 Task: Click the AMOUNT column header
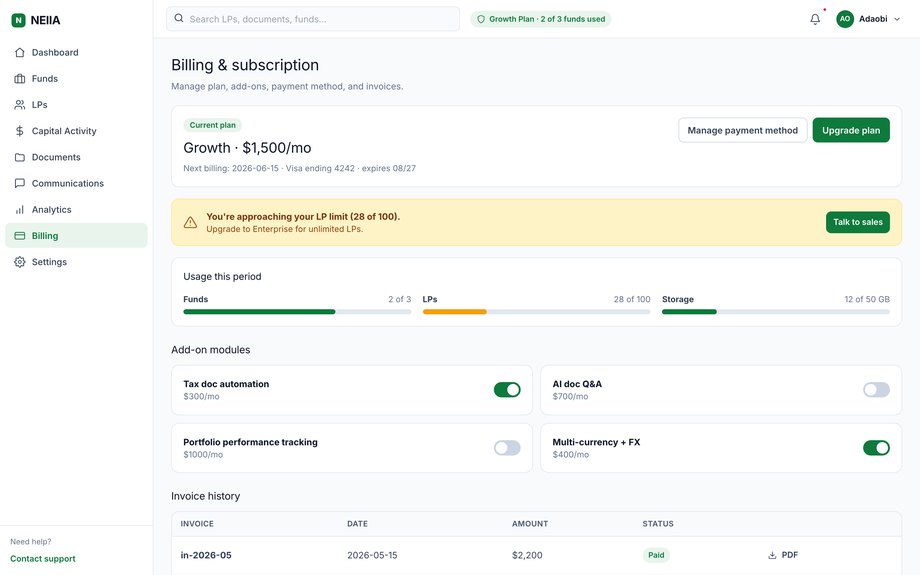point(530,524)
